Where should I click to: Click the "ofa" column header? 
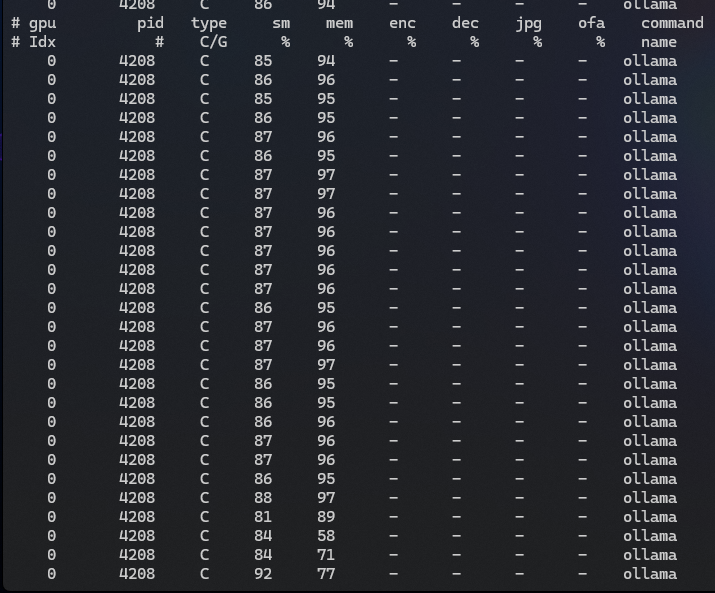point(591,23)
